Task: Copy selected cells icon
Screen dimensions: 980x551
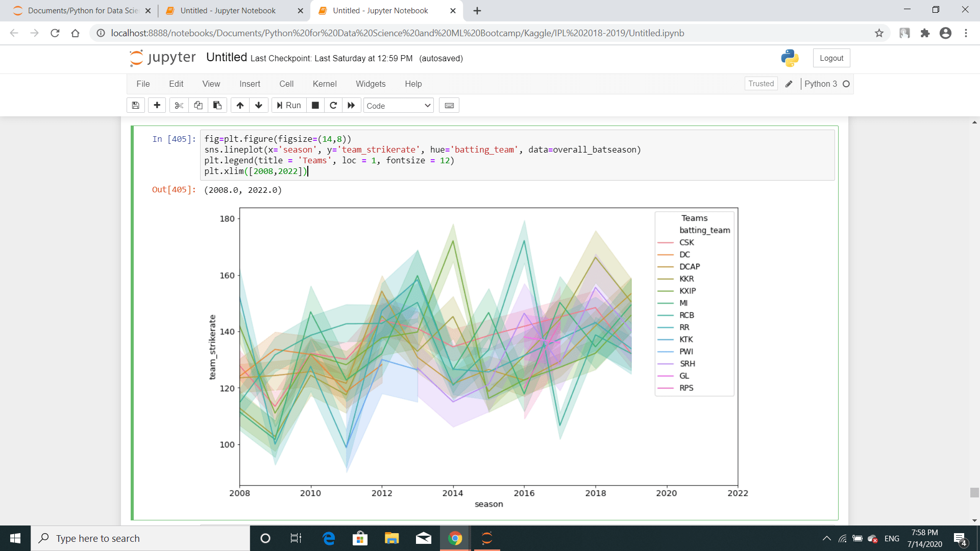Action: (198, 106)
